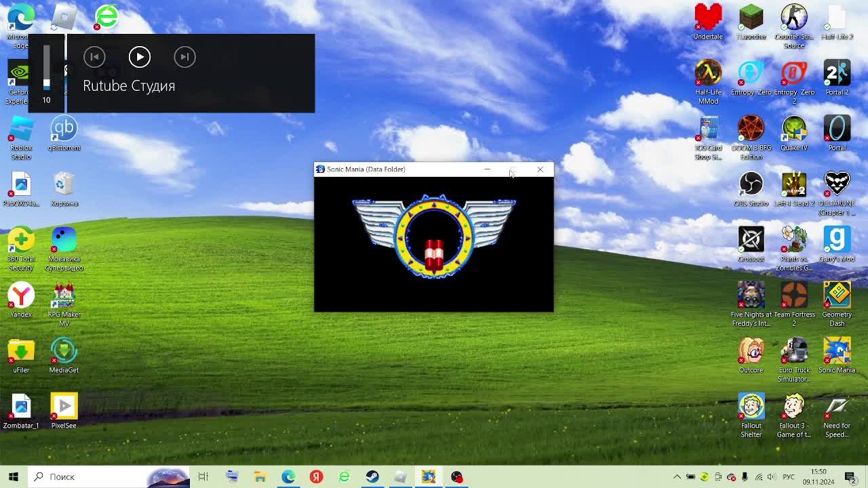Play media in the Rutube Студия overlay
The image size is (868, 488).
[140, 57]
